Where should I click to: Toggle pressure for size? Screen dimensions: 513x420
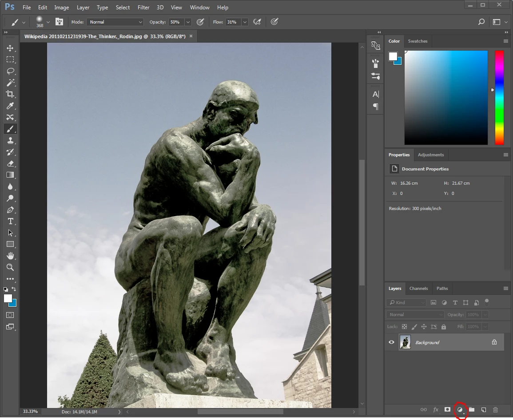coord(274,22)
